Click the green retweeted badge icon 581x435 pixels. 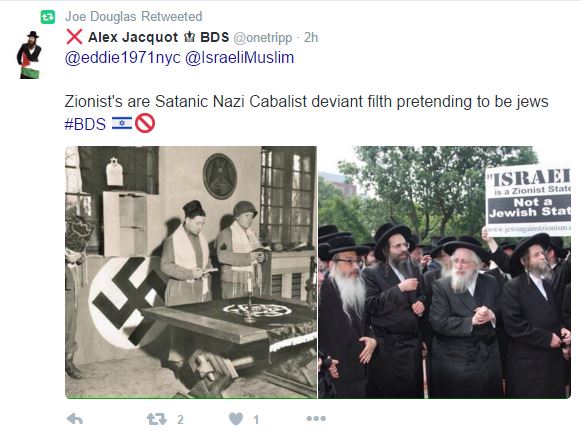pos(48,17)
